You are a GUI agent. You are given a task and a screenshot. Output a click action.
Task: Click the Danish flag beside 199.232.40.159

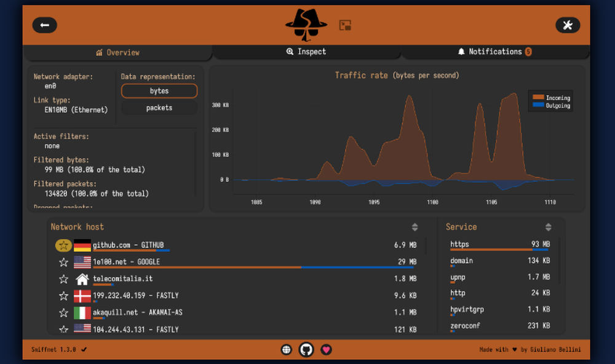[82, 296]
